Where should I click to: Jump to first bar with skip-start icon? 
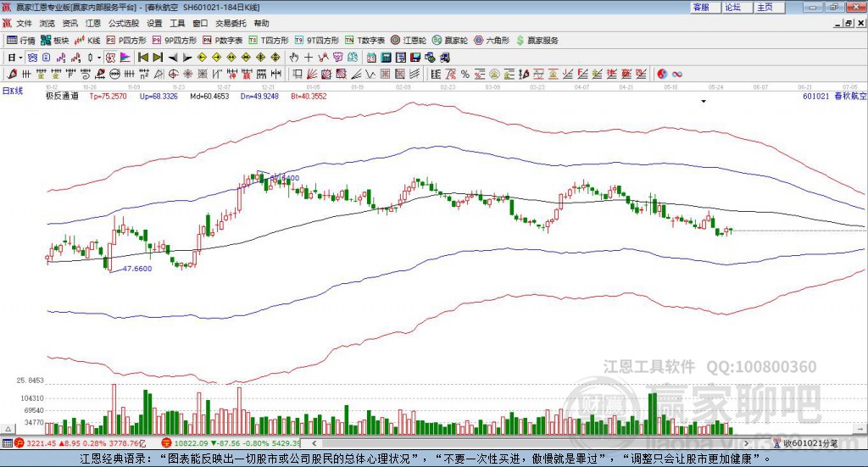pos(142,58)
